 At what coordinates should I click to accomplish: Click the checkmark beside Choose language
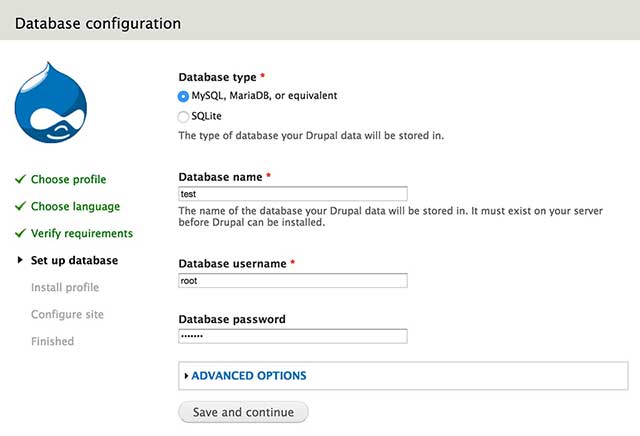(x=20, y=207)
